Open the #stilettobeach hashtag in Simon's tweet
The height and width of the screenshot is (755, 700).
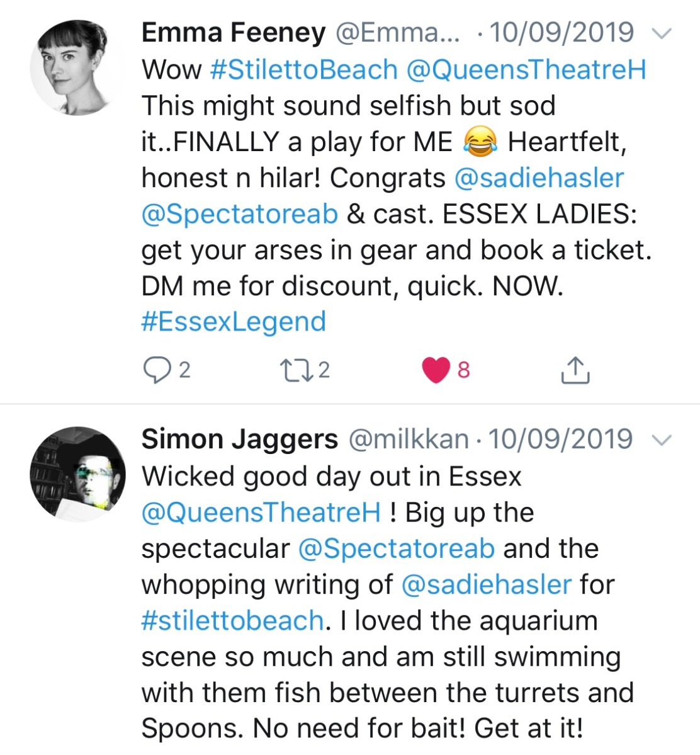[x=232, y=620]
